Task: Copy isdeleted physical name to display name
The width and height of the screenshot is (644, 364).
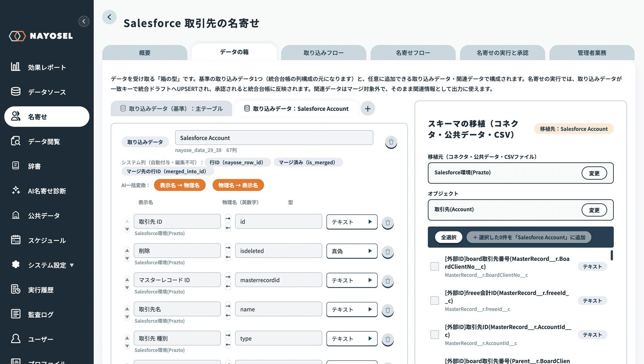Action: point(228,257)
